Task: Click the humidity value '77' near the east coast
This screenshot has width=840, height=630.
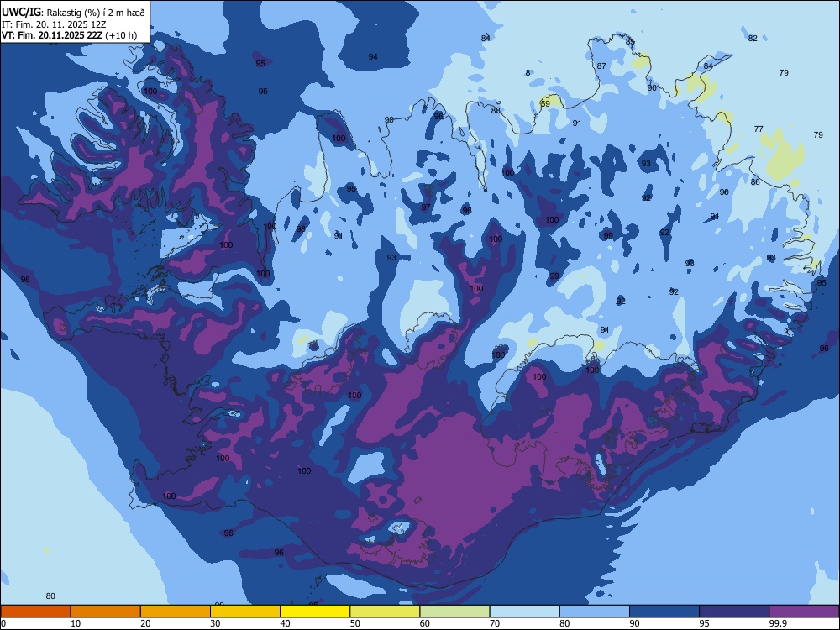Action: click(759, 129)
